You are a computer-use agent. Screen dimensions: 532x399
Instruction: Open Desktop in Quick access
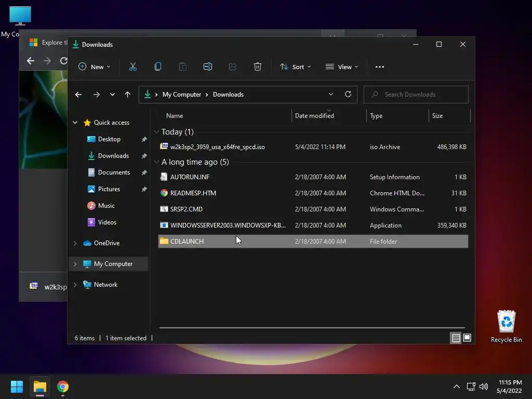click(109, 139)
